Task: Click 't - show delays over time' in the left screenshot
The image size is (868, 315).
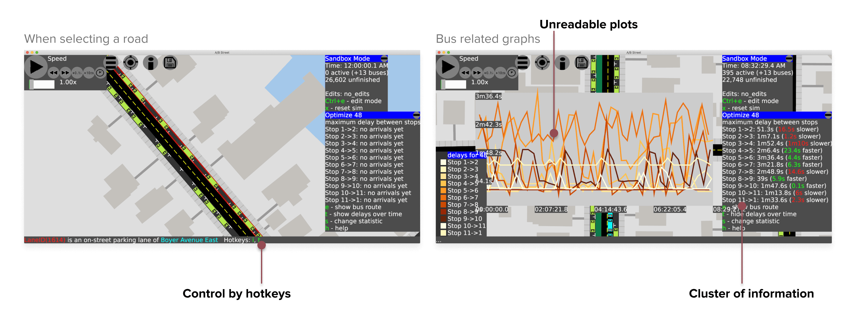Action: pyautogui.click(x=363, y=214)
